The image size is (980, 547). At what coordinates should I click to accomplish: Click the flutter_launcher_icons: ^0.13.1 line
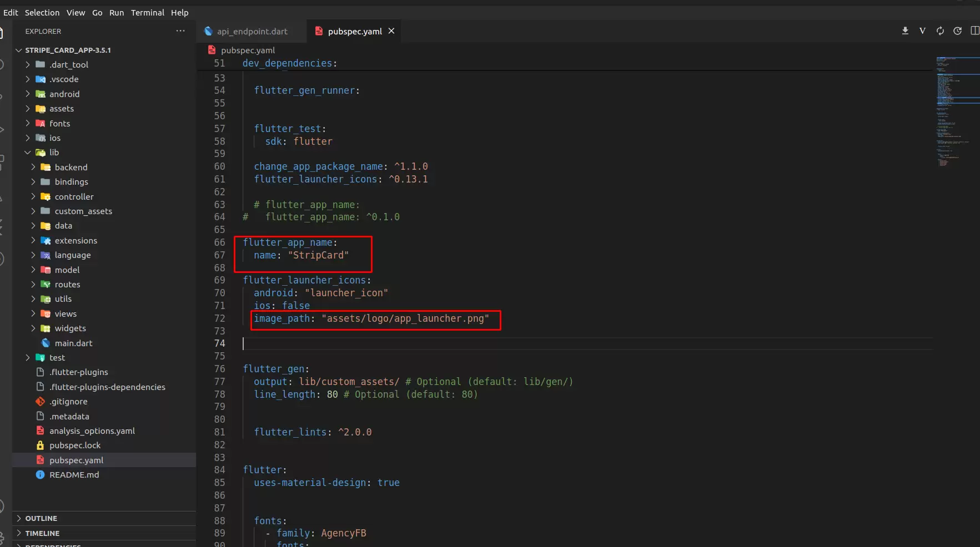tap(341, 179)
